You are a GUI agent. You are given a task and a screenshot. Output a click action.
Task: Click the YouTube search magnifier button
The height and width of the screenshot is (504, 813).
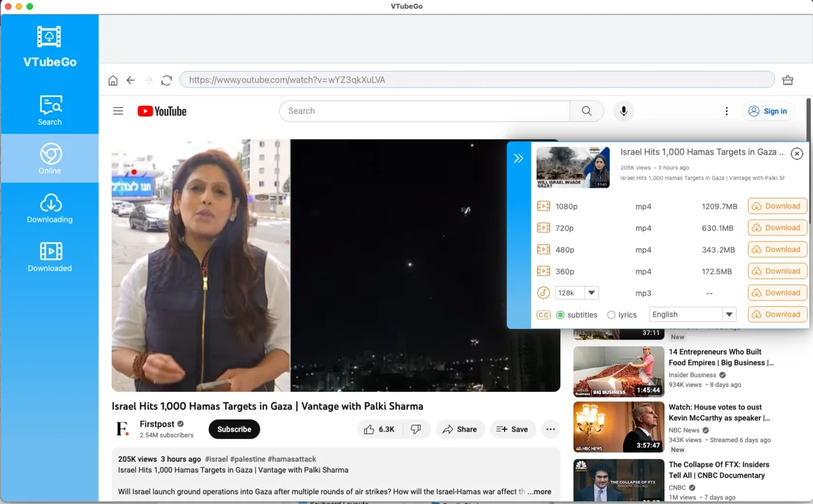click(587, 111)
